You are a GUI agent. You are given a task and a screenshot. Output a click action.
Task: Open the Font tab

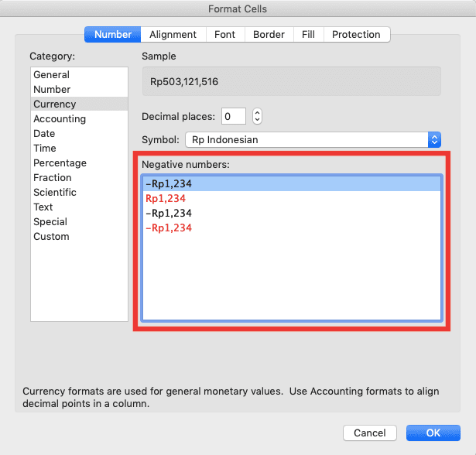(x=225, y=34)
